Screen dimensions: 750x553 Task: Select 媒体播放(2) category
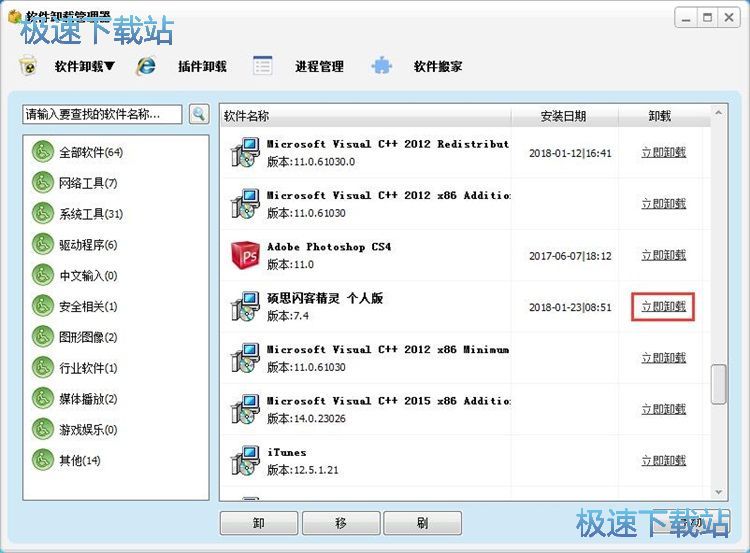pos(88,399)
